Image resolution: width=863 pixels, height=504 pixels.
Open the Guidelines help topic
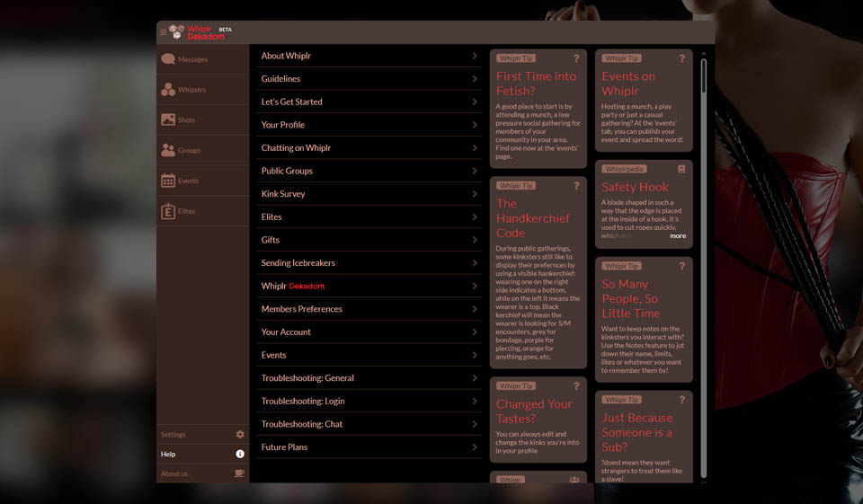coord(280,79)
